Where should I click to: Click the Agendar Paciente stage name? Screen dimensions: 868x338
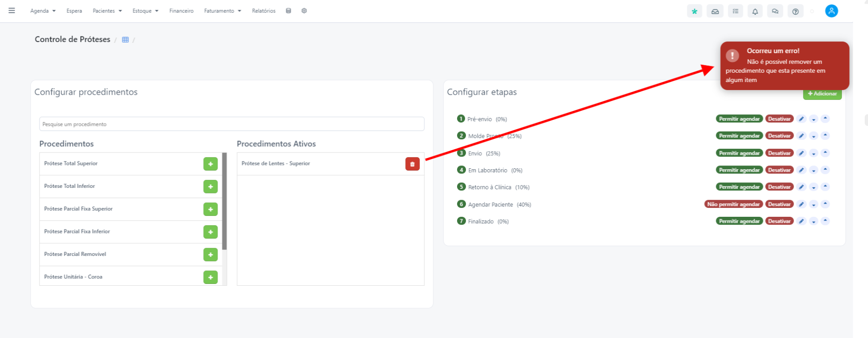491,205
